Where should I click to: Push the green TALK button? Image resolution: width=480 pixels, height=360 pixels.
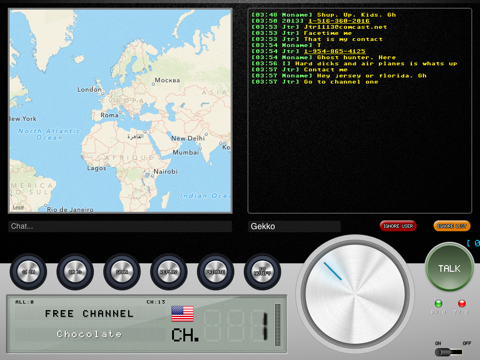tap(449, 268)
